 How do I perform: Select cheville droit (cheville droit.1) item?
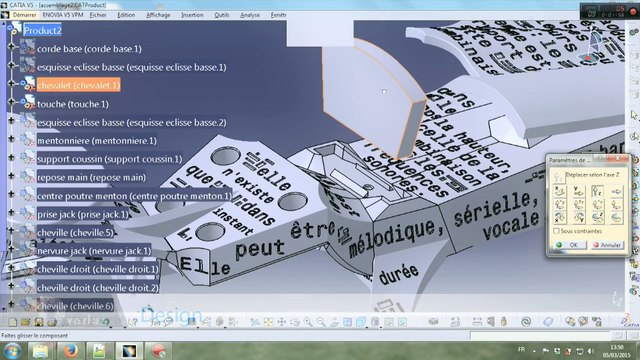97,269
